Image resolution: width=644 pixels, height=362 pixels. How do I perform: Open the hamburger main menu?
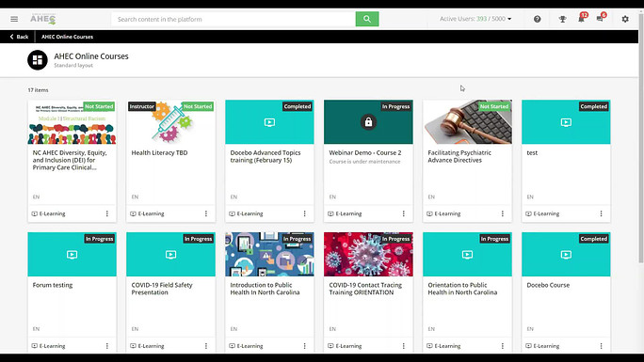(x=14, y=19)
